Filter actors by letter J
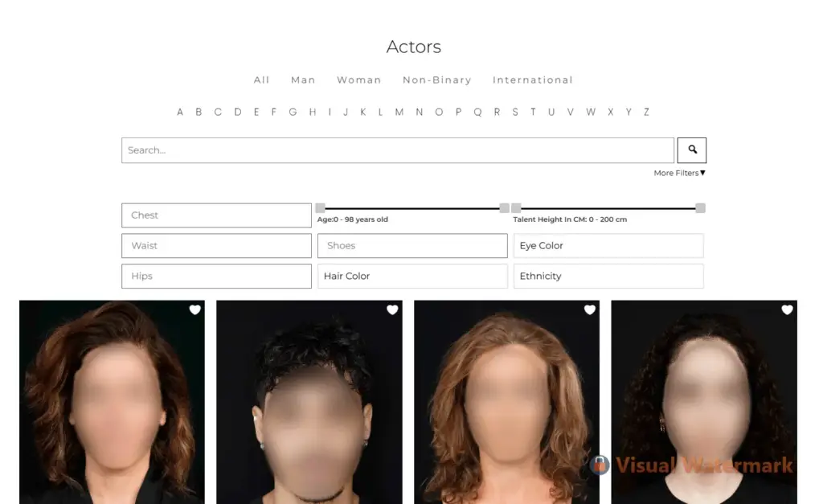The height and width of the screenshot is (504, 823). [346, 112]
